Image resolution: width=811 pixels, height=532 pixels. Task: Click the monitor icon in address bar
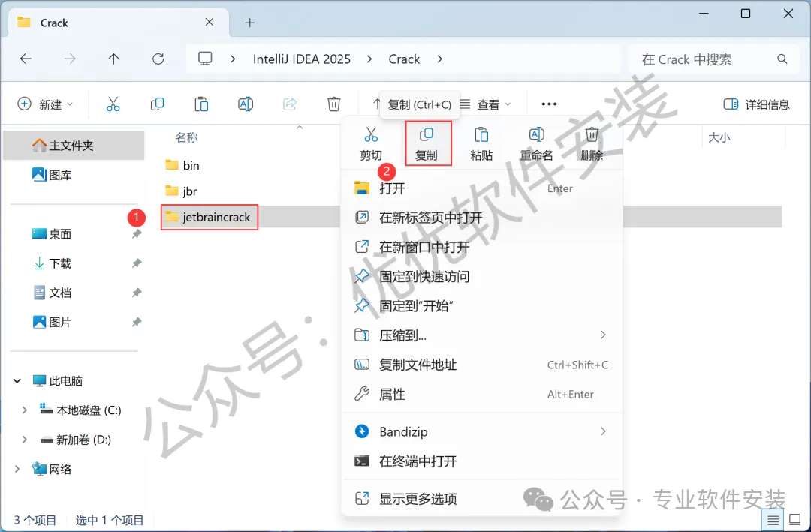click(205, 59)
